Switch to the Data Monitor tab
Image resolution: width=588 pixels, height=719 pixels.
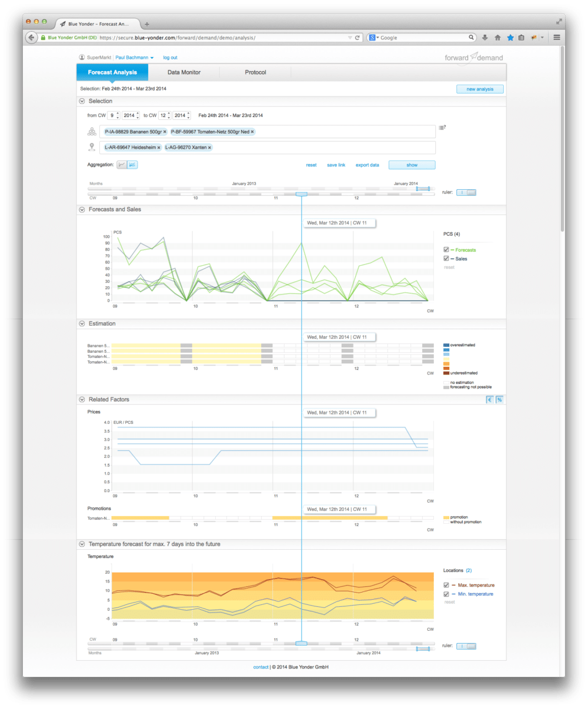click(x=184, y=72)
